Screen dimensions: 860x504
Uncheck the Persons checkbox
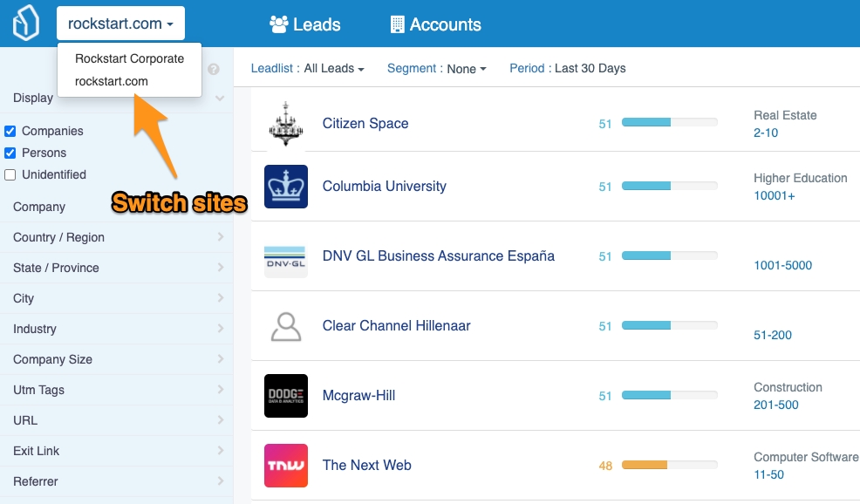(10, 153)
